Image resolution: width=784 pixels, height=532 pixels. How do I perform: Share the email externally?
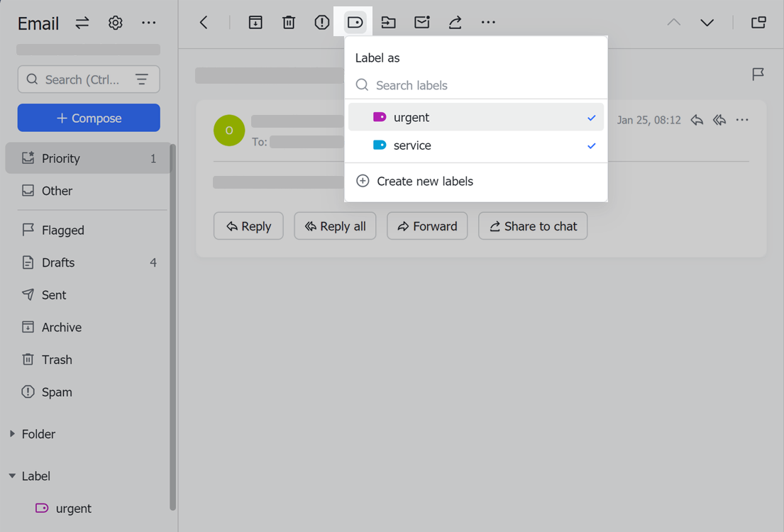[454, 22]
